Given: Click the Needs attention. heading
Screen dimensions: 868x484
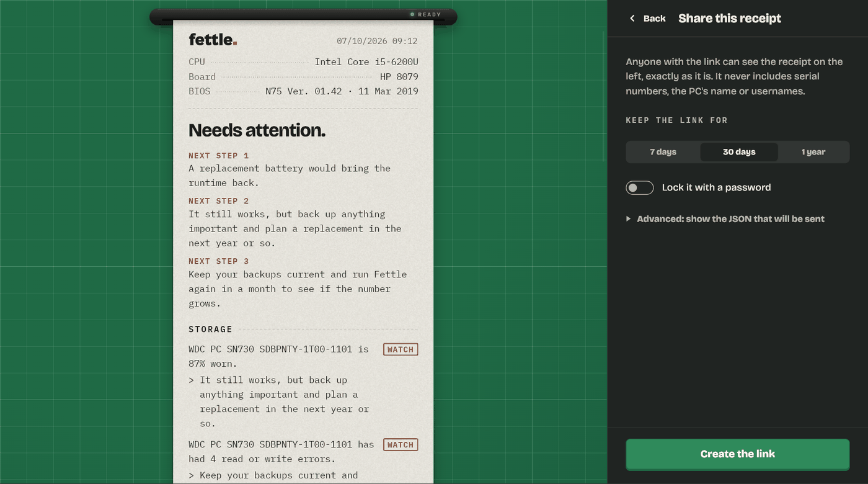Looking at the screenshot, I should [x=257, y=130].
